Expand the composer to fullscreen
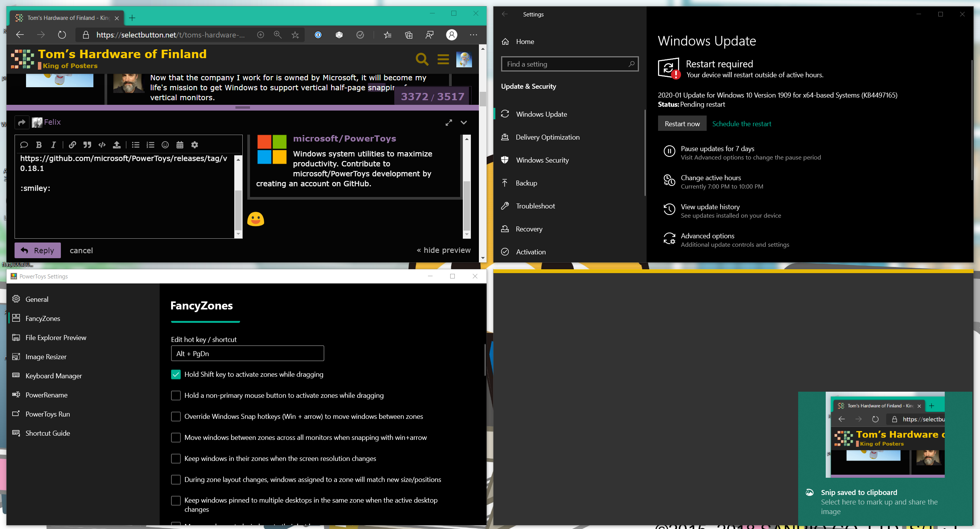 [449, 122]
